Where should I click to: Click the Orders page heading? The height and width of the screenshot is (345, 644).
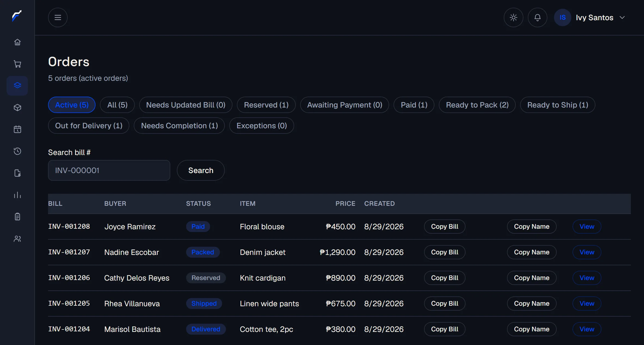pos(69,62)
